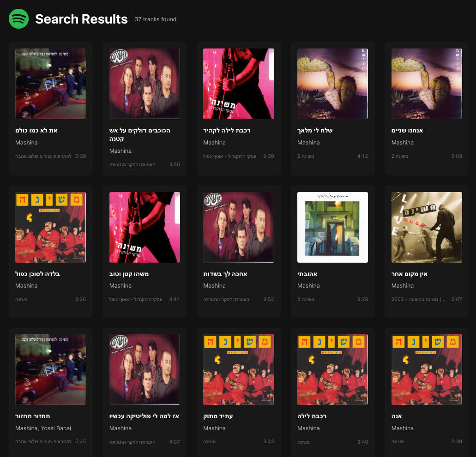Select monkeys cover of עתיד מתוק
The image size is (476, 457).
coord(239,370)
